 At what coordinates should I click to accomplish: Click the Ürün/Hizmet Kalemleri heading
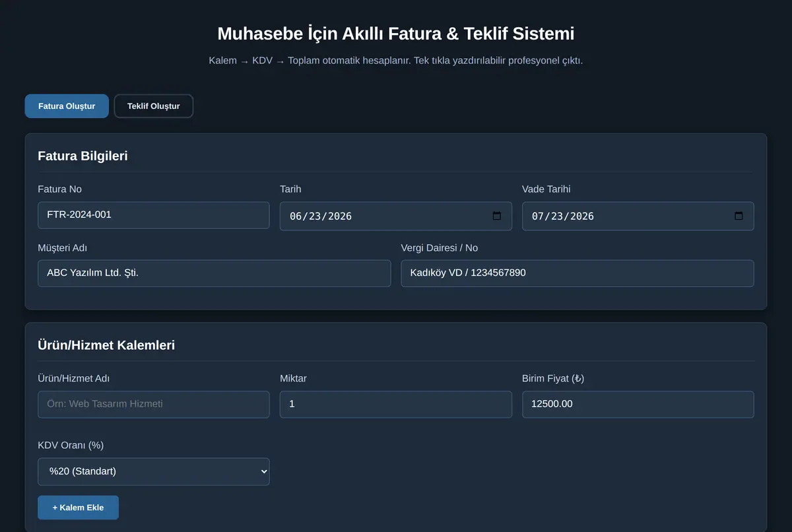[106, 345]
